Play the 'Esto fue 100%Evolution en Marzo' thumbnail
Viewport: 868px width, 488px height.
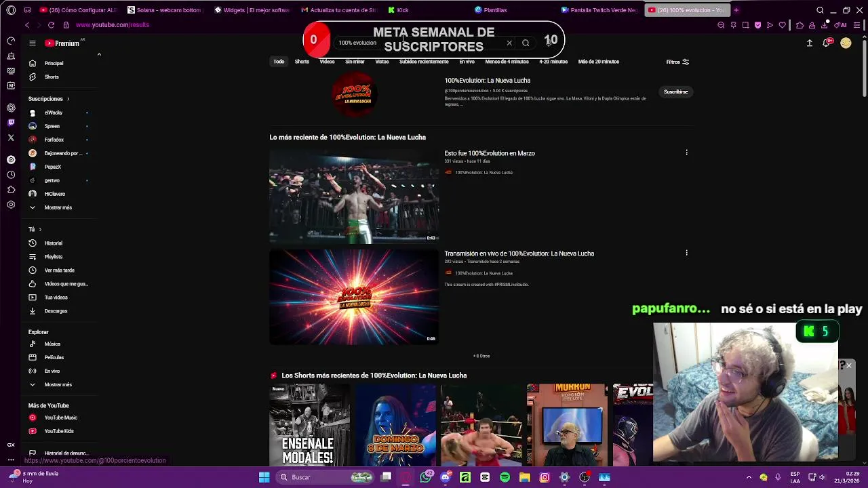[x=354, y=196]
